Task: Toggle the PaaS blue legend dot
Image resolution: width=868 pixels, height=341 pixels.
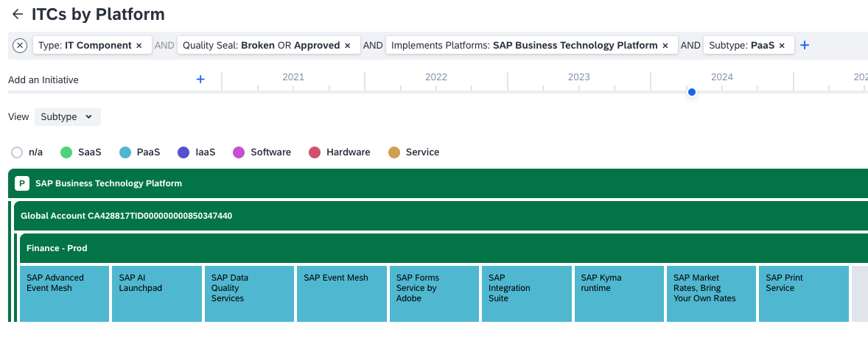Action: pyautogui.click(x=126, y=152)
